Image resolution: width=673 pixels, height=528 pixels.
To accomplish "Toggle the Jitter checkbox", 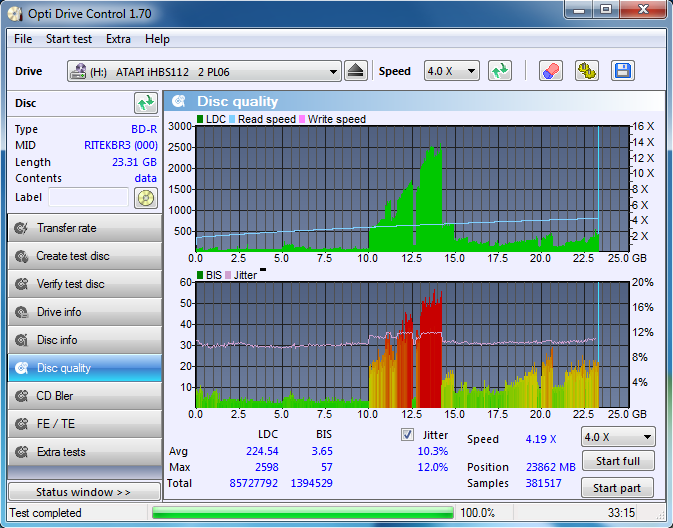I will (407, 434).
